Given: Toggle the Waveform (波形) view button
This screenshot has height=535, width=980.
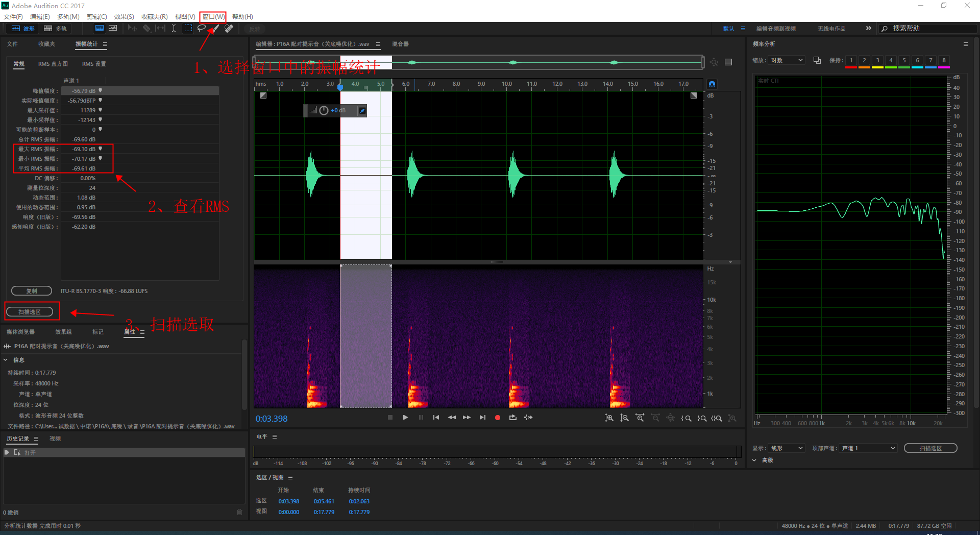Looking at the screenshot, I should pos(23,29).
